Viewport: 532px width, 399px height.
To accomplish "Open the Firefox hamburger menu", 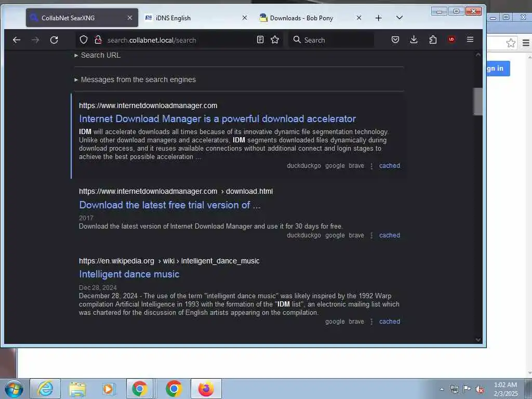I will (x=470, y=39).
